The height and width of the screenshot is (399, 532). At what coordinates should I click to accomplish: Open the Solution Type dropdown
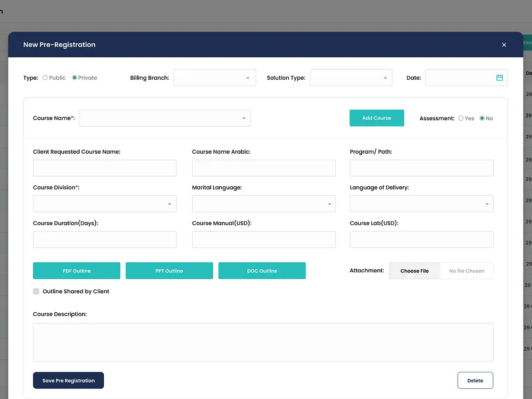351,77
